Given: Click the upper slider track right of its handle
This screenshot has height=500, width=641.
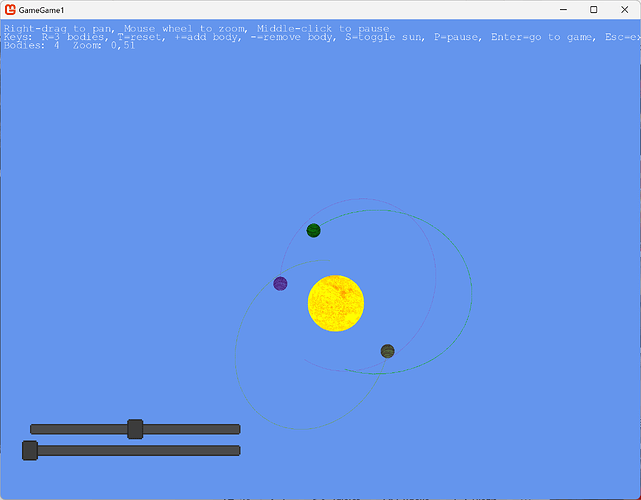Looking at the screenshot, I should click(192, 429).
